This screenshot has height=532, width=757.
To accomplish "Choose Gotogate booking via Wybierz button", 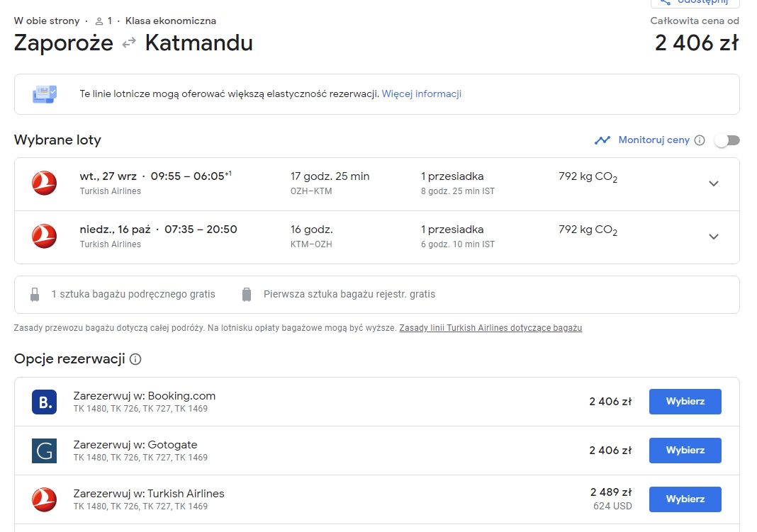I will point(685,451).
